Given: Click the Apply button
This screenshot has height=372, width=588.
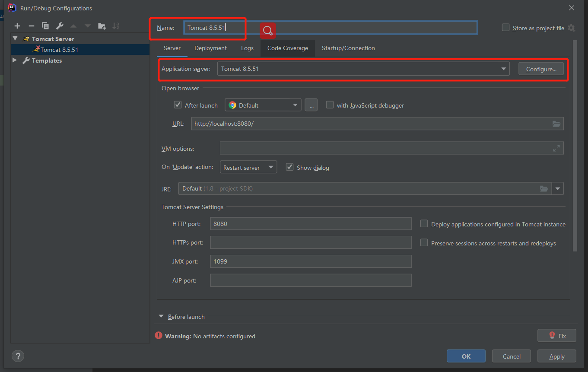Looking at the screenshot, I should pyautogui.click(x=557, y=356).
